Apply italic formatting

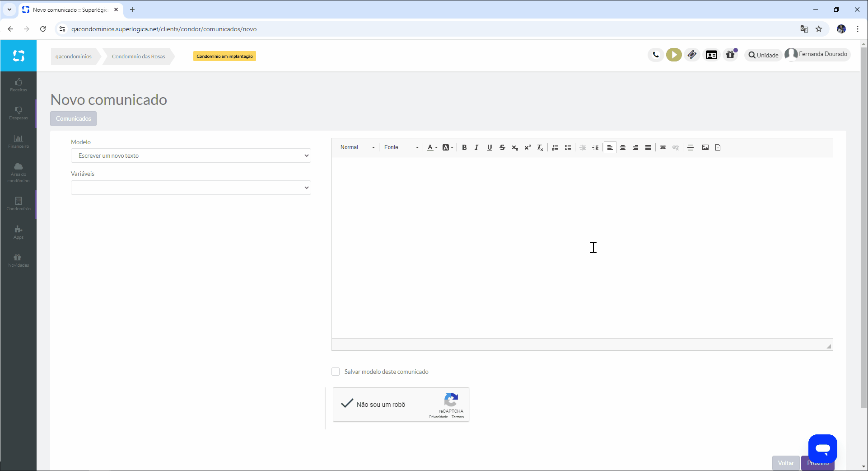(476, 147)
